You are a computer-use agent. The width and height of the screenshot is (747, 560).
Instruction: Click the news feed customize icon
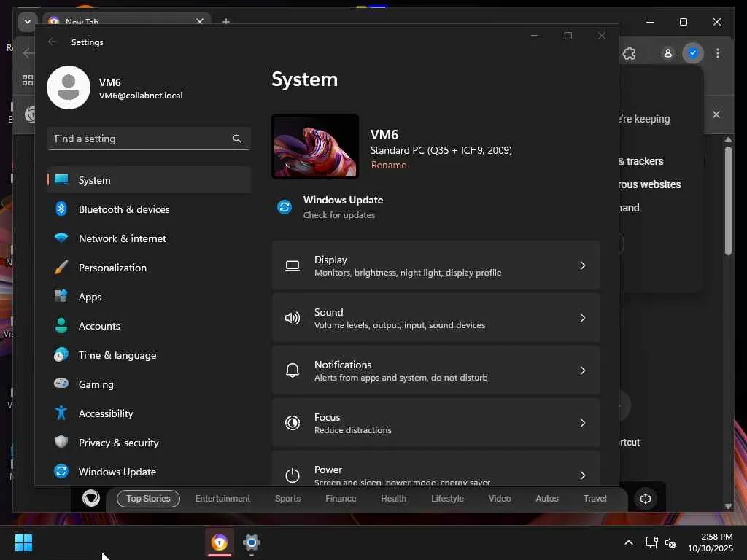pyautogui.click(x=646, y=499)
